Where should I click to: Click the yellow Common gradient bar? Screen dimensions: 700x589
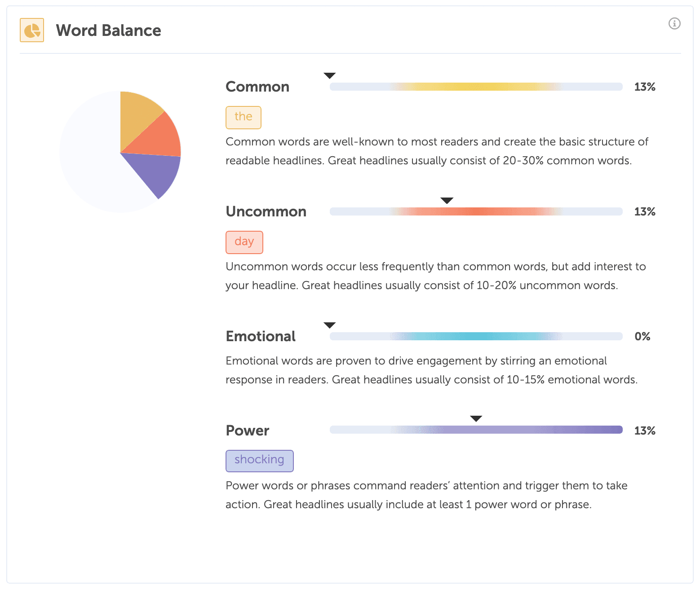point(476,87)
